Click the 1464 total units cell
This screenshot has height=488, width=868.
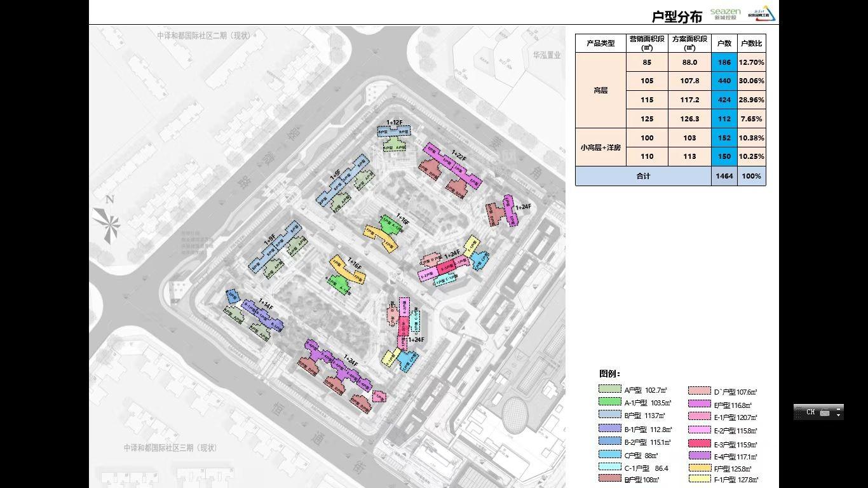[724, 176]
